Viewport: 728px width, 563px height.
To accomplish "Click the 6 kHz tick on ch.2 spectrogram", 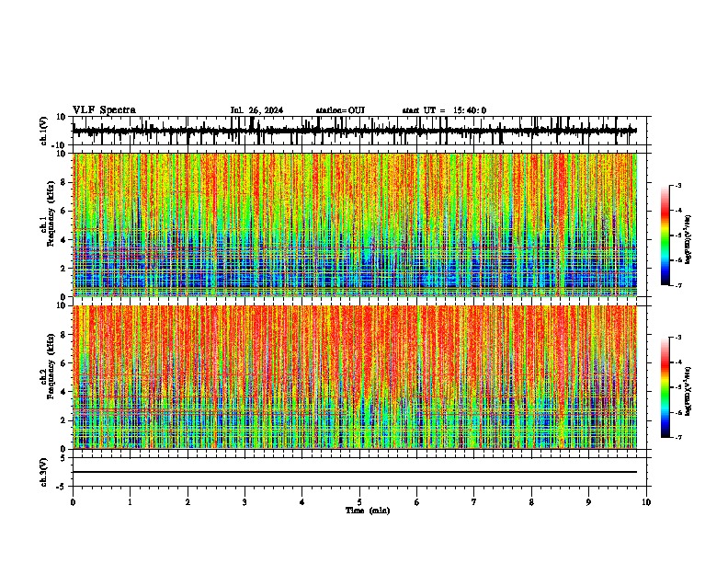I will pyautogui.click(x=63, y=363).
